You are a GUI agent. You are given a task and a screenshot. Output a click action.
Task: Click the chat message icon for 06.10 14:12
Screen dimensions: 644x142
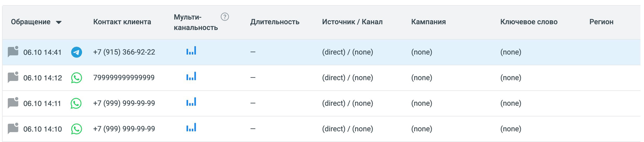pos(13,77)
